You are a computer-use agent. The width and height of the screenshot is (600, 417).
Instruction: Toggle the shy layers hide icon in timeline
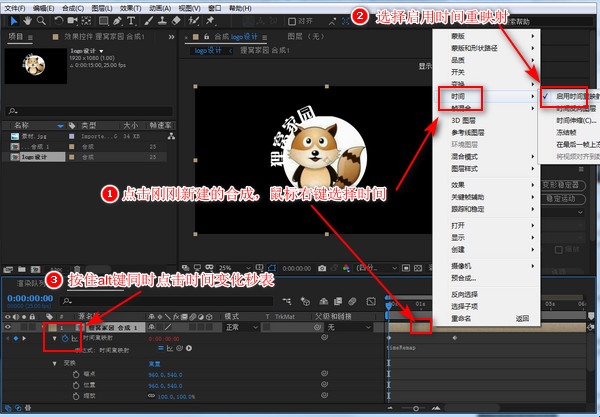(324, 301)
